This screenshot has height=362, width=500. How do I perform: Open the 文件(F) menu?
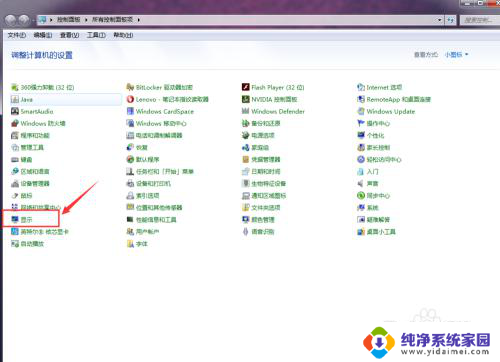(x=17, y=35)
